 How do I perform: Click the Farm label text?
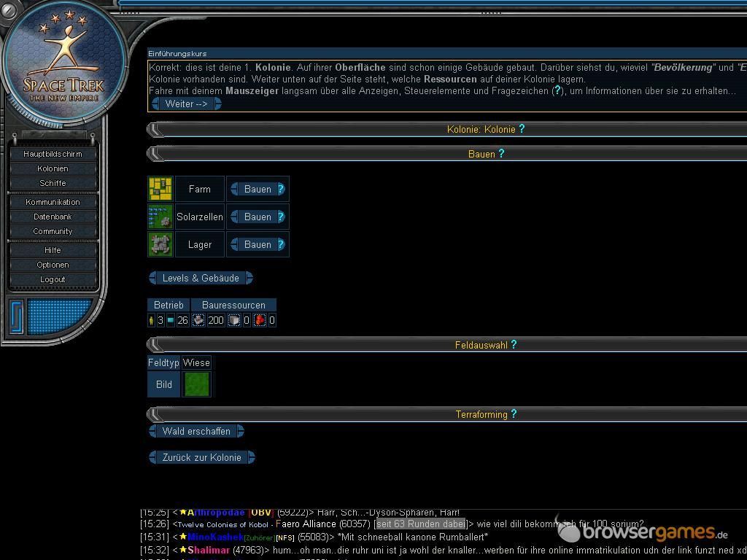200,189
